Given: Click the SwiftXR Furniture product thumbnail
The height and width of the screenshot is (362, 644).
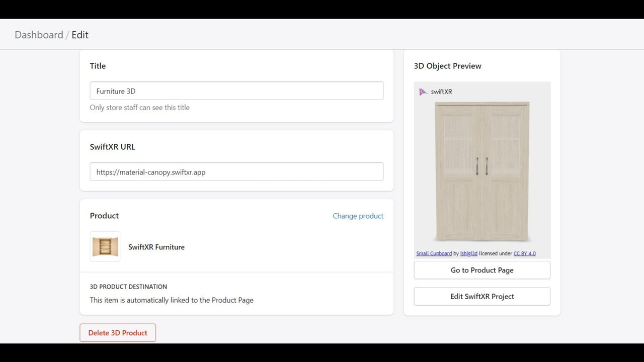Looking at the screenshot, I should coord(105,246).
